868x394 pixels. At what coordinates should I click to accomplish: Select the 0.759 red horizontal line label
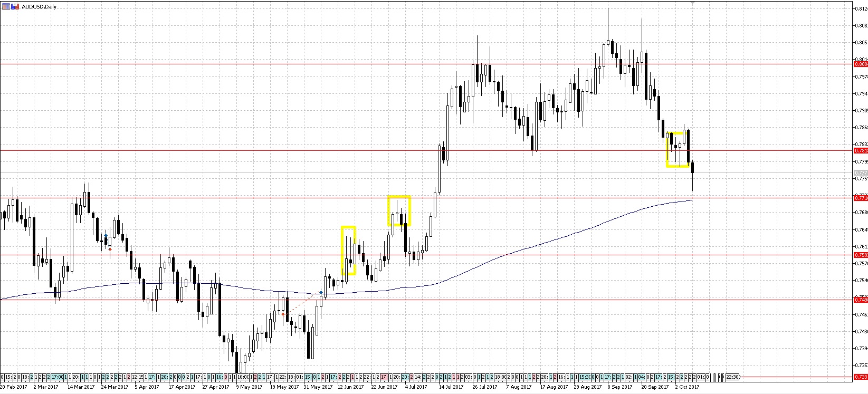[861, 255]
